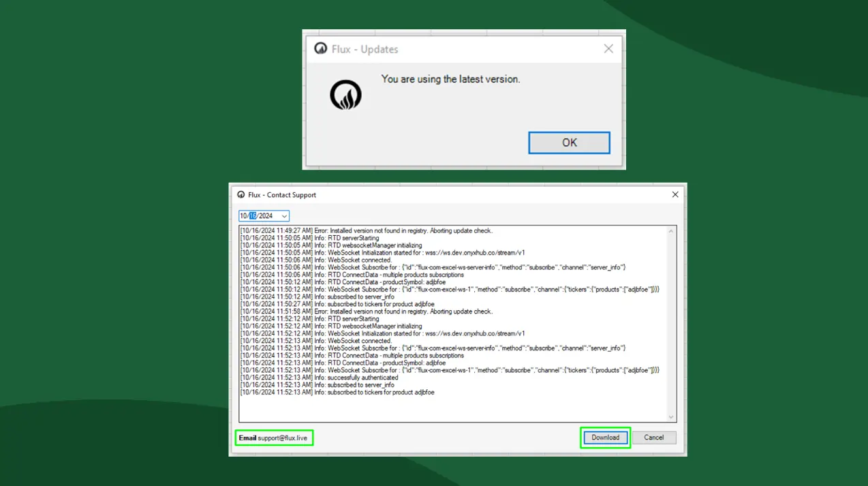Viewport: 868px width, 486px height.
Task: Click the 11:49:27 AM error log line
Action: click(366, 231)
